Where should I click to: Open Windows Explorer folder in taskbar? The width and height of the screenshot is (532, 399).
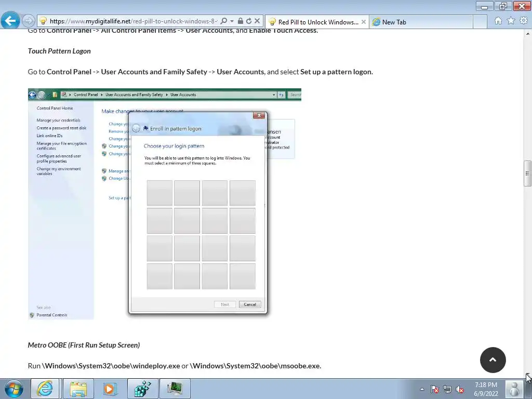tap(78, 389)
